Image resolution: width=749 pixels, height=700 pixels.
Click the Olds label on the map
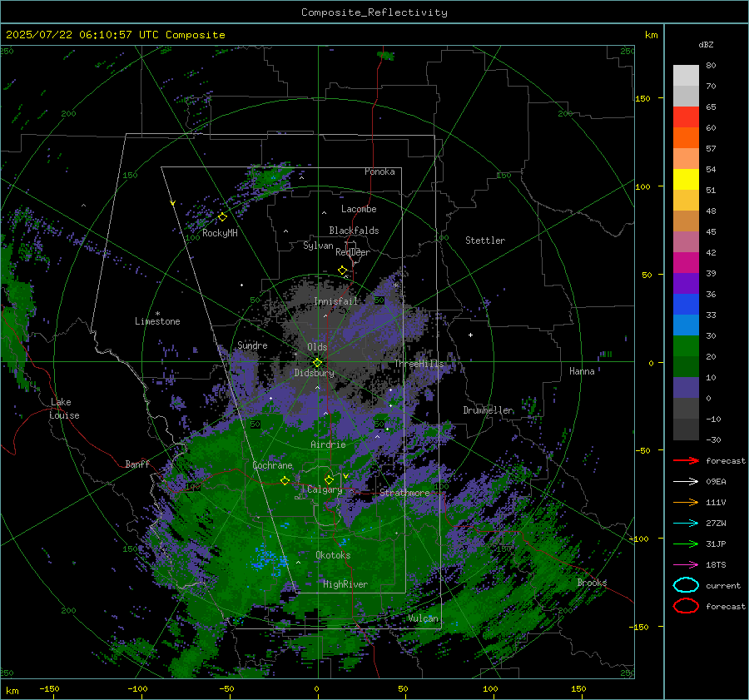[317, 347]
